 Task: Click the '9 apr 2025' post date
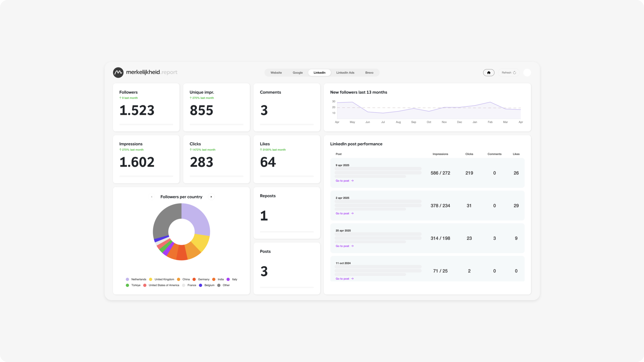pyautogui.click(x=342, y=165)
